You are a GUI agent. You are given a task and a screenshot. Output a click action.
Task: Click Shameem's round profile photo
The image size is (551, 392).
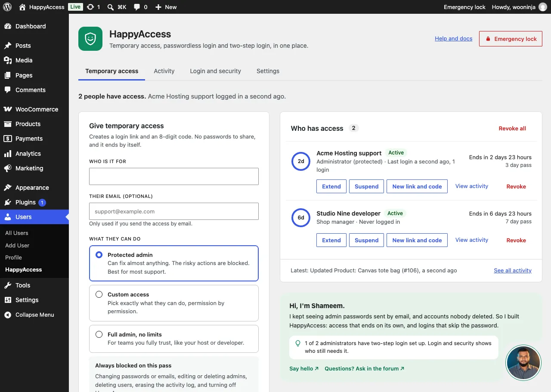pyautogui.click(x=523, y=363)
